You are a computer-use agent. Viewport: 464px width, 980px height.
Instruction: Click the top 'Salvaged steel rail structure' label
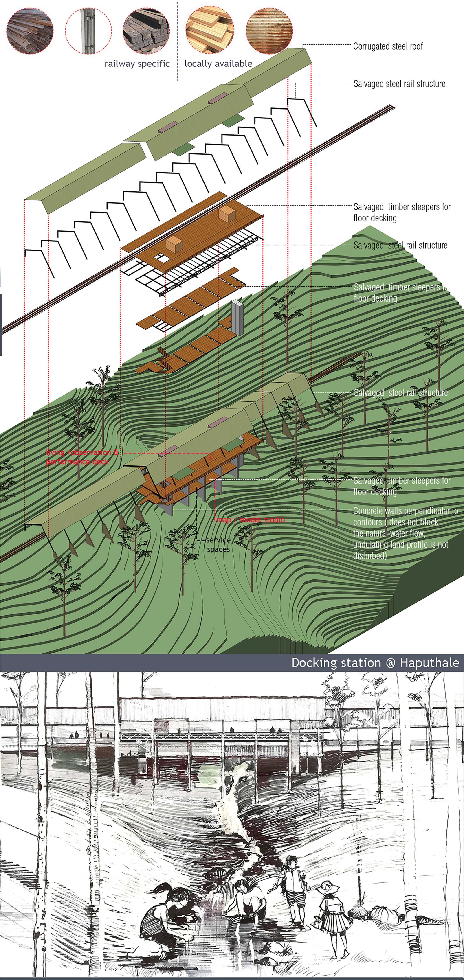click(x=399, y=84)
